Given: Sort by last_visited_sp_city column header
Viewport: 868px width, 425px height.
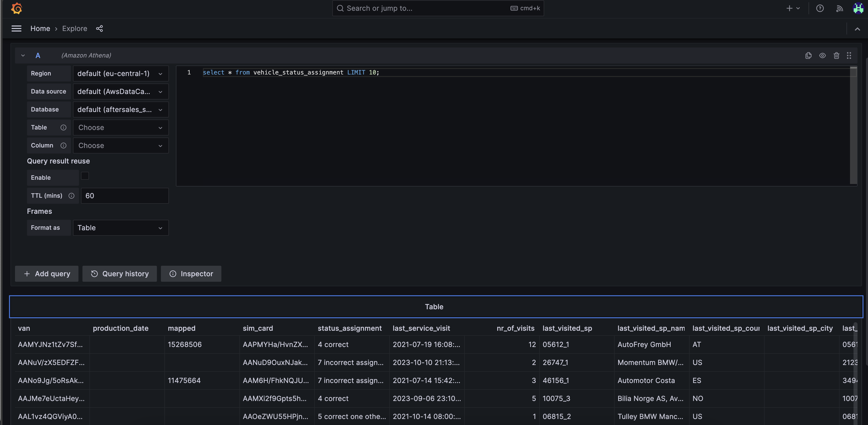Looking at the screenshot, I should tap(800, 328).
